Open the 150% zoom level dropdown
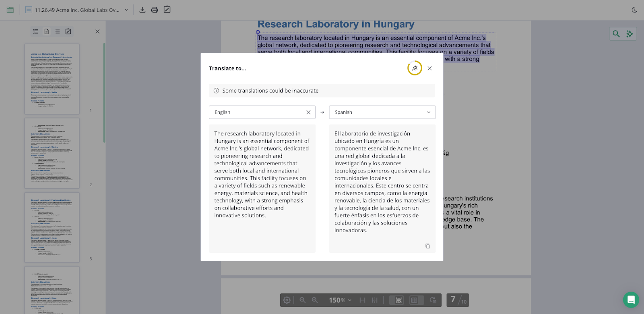The height and width of the screenshot is (314, 644). click(x=340, y=300)
